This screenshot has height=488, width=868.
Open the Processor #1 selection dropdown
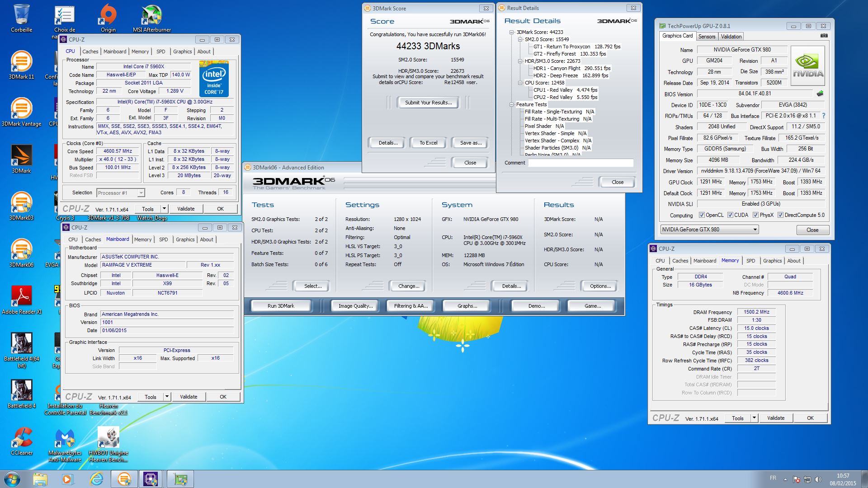pos(121,193)
